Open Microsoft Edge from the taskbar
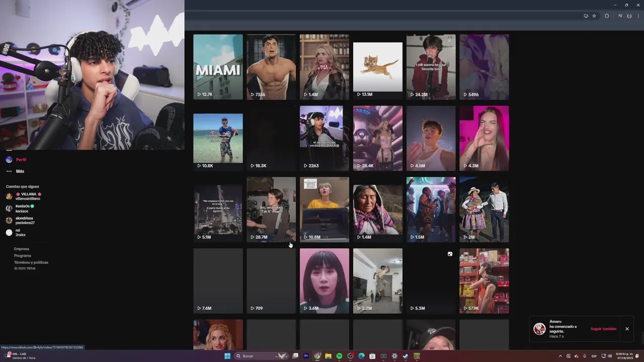The height and width of the screenshot is (362, 644). click(361, 356)
